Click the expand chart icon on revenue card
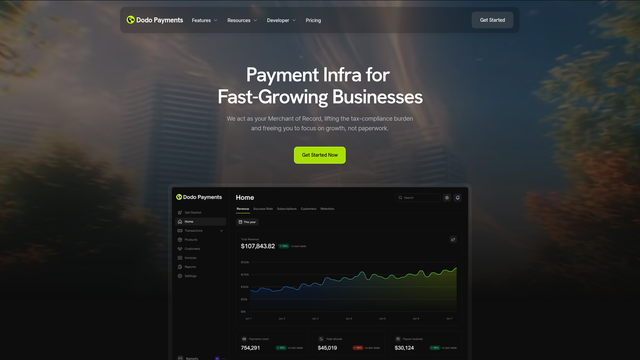The height and width of the screenshot is (360, 640). [x=453, y=240]
